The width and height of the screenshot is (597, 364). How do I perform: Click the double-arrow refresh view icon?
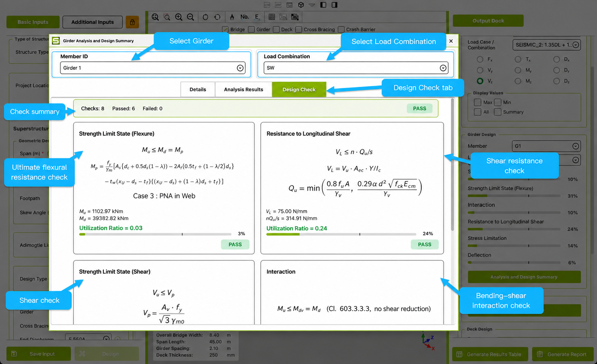(217, 17)
